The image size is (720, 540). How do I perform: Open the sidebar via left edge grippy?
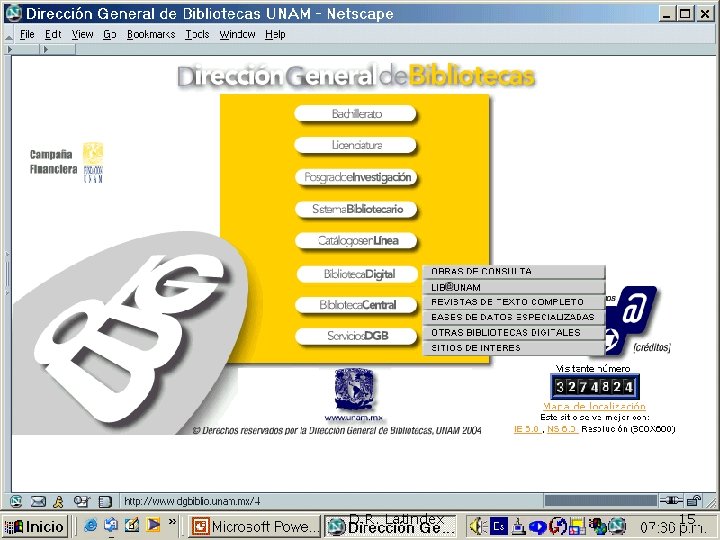click(7, 274)
